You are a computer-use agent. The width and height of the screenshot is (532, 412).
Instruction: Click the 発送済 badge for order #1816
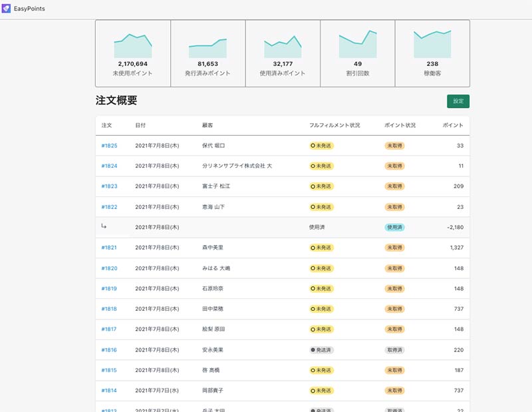click(x=322, y=350)
